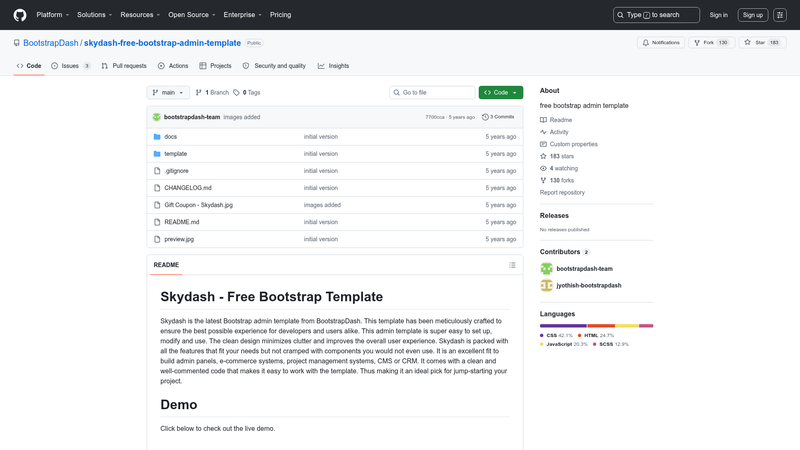Open the Releases heading link

point(554,216)
